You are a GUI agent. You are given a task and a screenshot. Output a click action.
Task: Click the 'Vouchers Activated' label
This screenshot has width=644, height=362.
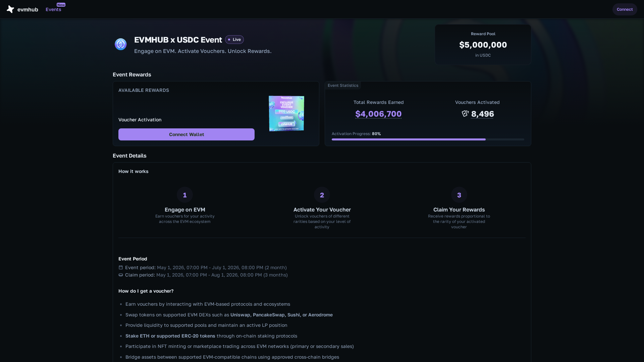click(x=477, y=102)
